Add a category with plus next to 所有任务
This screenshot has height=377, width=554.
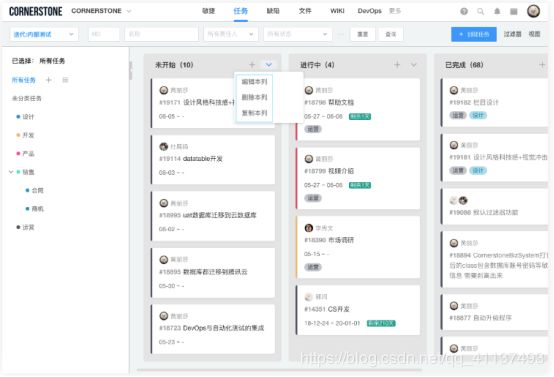tap(49, 80)
